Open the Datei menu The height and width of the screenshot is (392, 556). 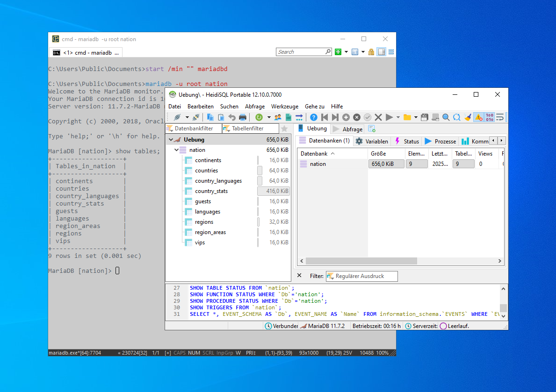pos(174,107)
